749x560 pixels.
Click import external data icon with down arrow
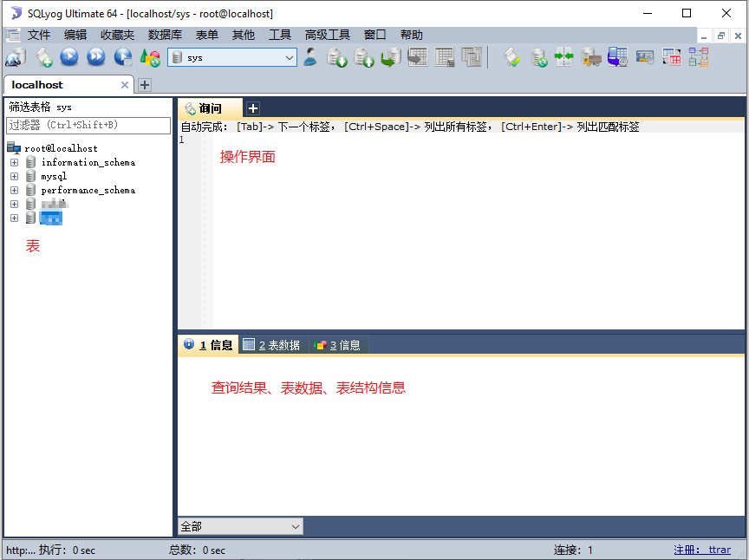(x=336, y=57)
